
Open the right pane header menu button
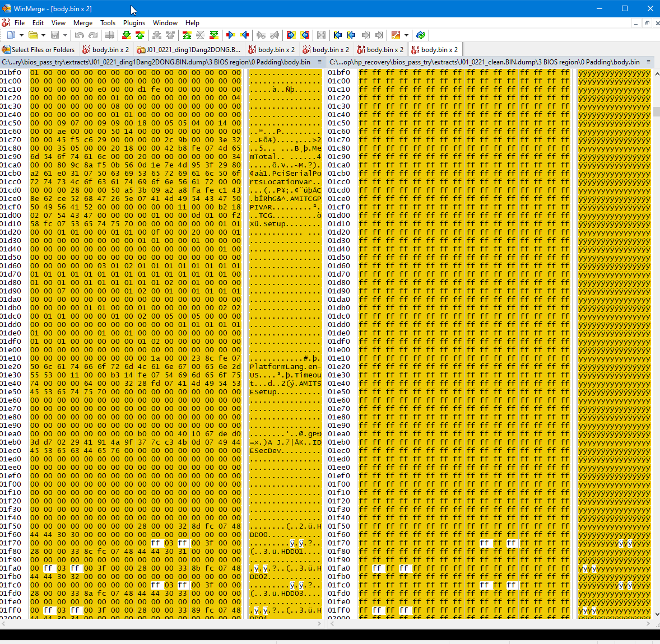point(648,62)
